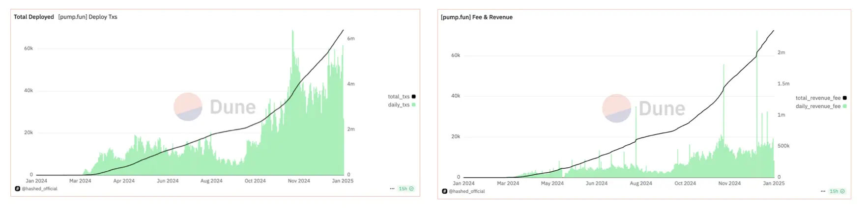Image resolution: width=868 pixels, height=210 pixels.
Task: Hide the daily_revenue_fee series via legend
Action: (x=818, y=106)
